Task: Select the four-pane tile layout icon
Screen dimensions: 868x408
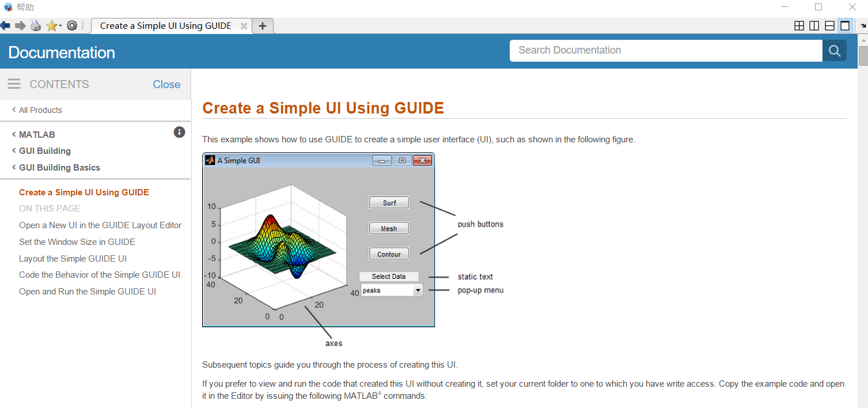Action: 799,25
